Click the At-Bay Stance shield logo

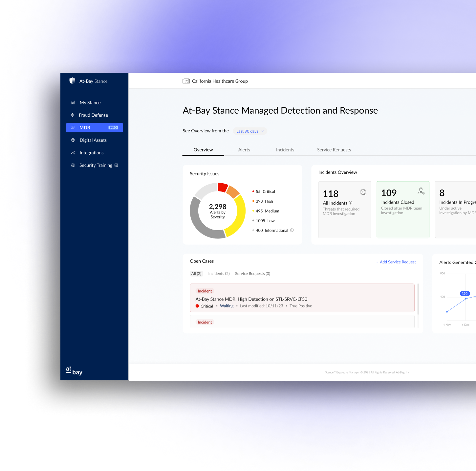click(x=72, y=80)
